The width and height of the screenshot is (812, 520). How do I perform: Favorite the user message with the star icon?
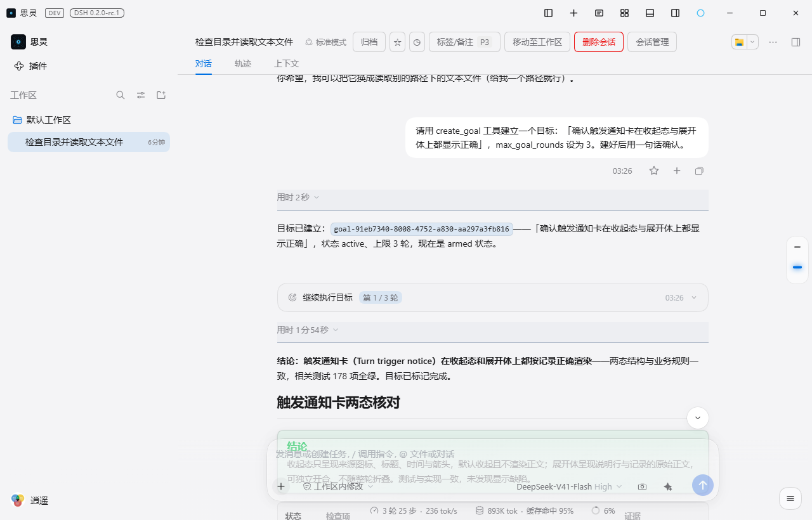point(654,171)
